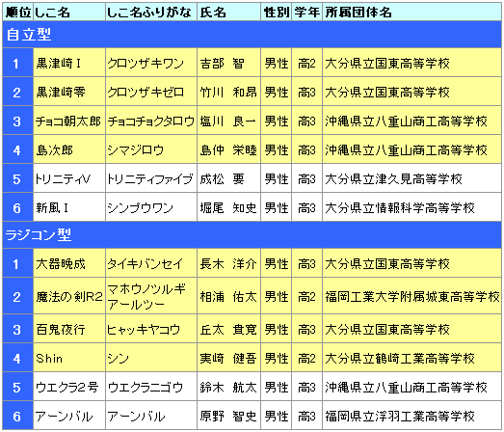Click 高2 in the 実崎 健吾 row

[x=306, y=359]
